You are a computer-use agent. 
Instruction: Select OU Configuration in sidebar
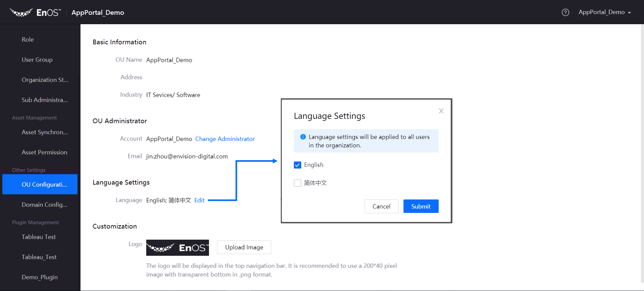(x=44, y=184)
